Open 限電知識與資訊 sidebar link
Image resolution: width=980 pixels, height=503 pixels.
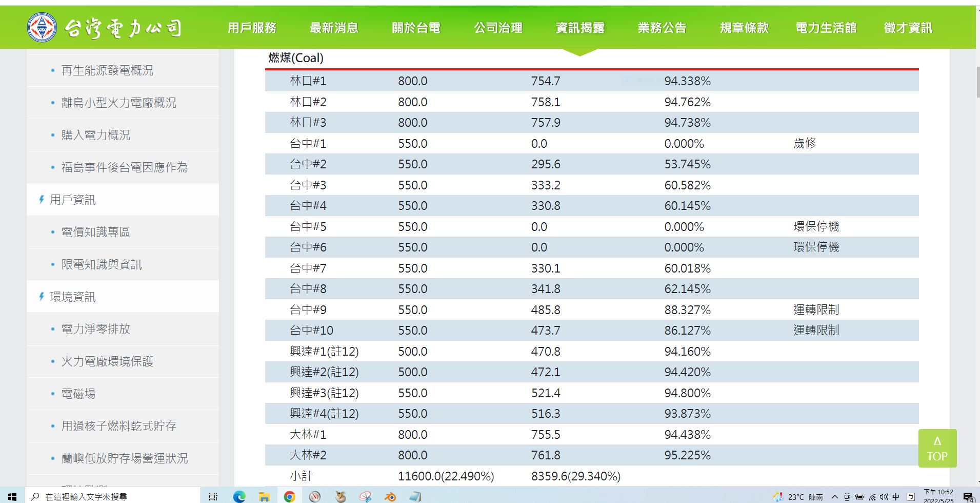point(102,264)
